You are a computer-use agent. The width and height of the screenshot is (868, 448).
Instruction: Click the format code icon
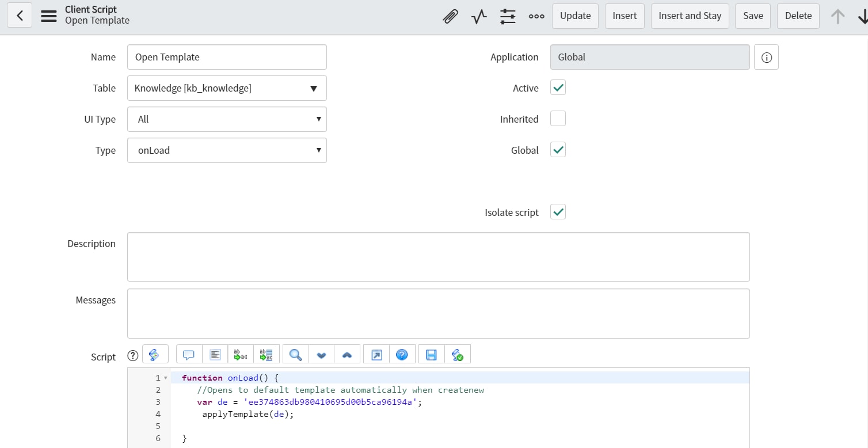(x=215, y=354)
